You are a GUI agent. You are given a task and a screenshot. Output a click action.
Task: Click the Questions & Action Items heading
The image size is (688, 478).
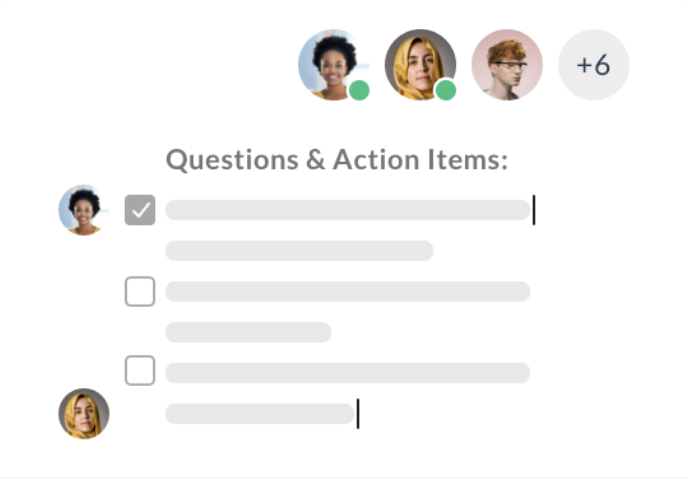[337, 160]
